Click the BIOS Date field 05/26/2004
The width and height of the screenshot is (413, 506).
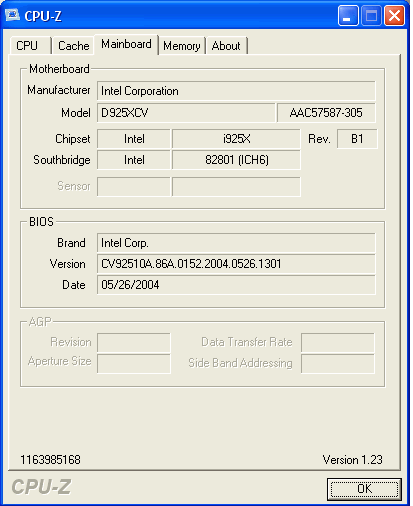coord(236,285)
